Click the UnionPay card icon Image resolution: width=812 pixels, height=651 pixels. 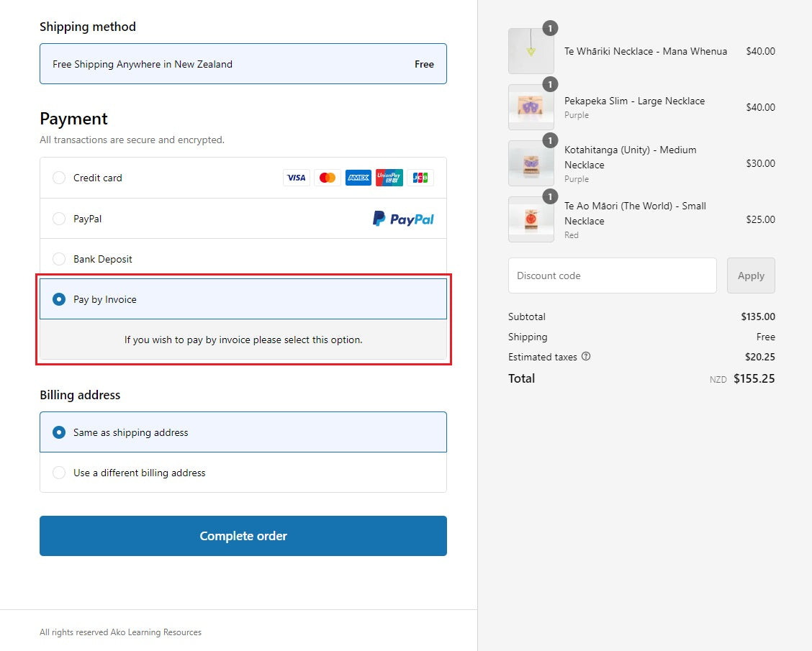(389, 178)
